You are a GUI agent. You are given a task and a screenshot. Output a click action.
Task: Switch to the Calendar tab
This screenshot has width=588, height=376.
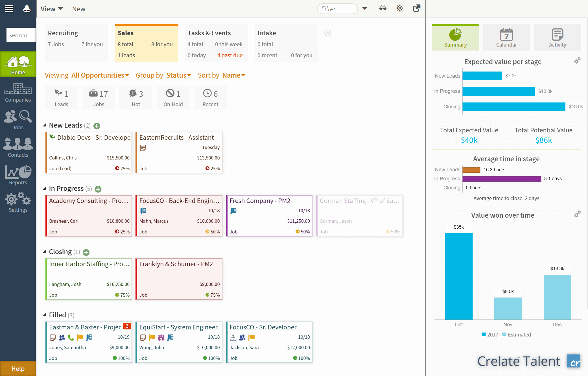pos(506,38)
